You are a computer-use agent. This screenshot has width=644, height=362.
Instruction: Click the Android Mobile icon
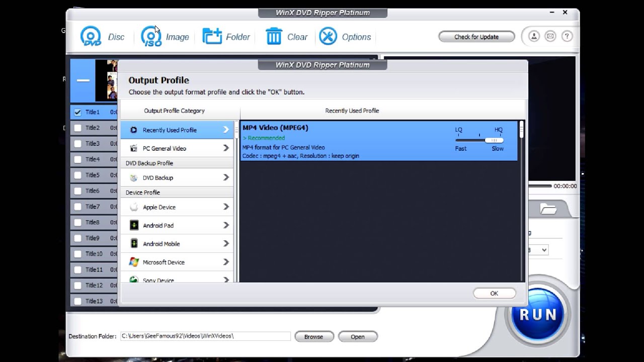point(134,243)
